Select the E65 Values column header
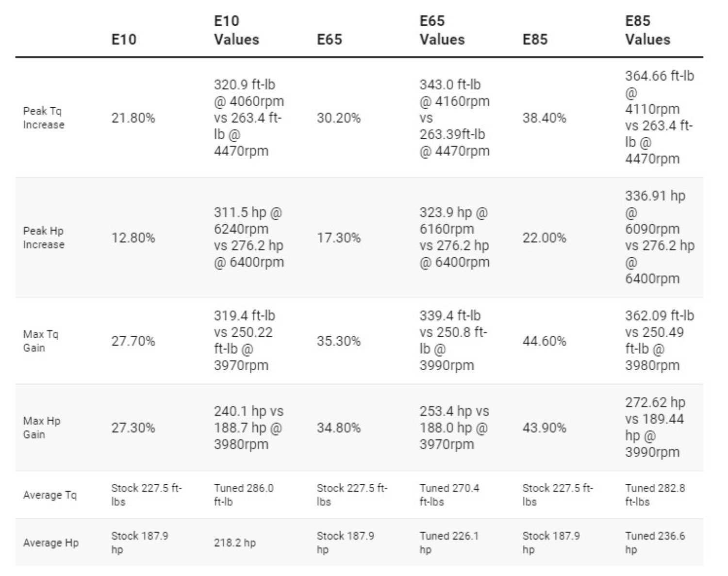The width and height of the screenshot is (728, 576). (442, 30)
